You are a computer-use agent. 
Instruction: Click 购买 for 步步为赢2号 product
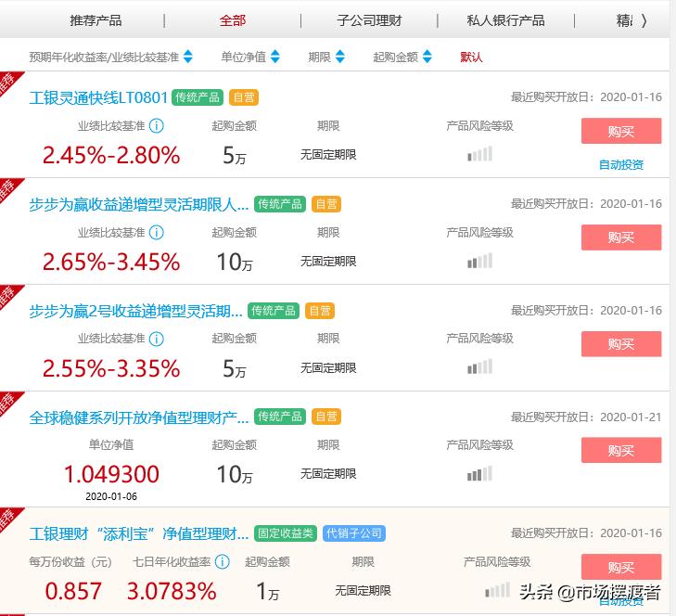[x=620, y=344]
